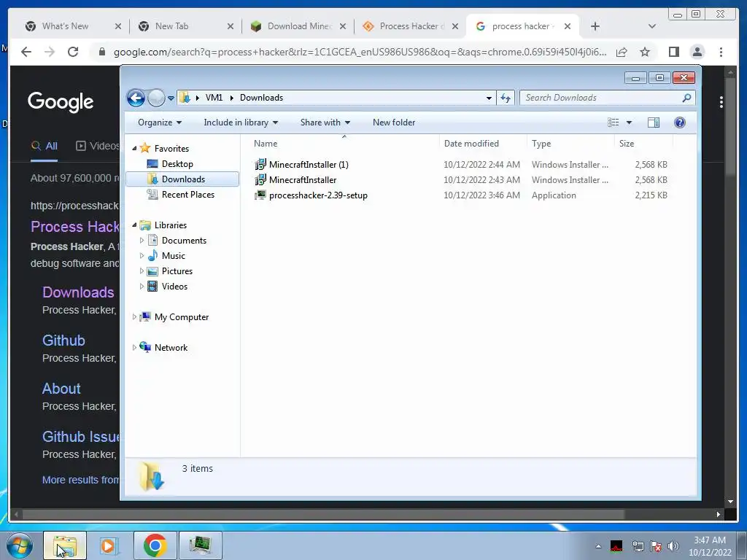Select Downloads in Favorites
The width and height of the screenshot is (747, 560).
182,179
